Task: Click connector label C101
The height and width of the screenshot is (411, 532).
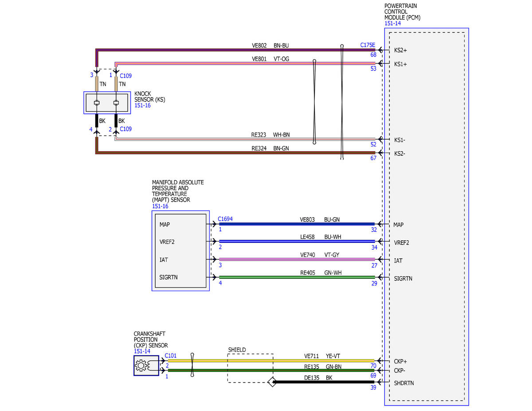Action: point(171,356)
